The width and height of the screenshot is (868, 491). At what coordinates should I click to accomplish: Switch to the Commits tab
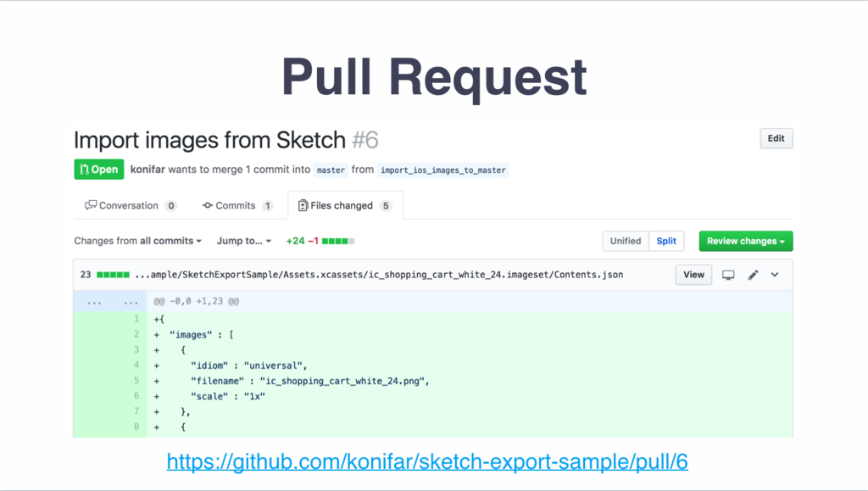click(238, 205)
